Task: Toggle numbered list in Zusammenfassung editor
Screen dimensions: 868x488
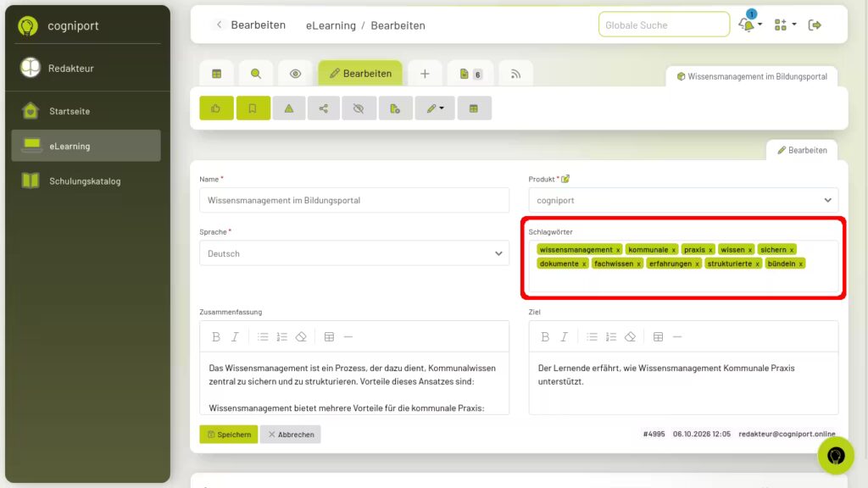Action: click(x=281, y=337)
